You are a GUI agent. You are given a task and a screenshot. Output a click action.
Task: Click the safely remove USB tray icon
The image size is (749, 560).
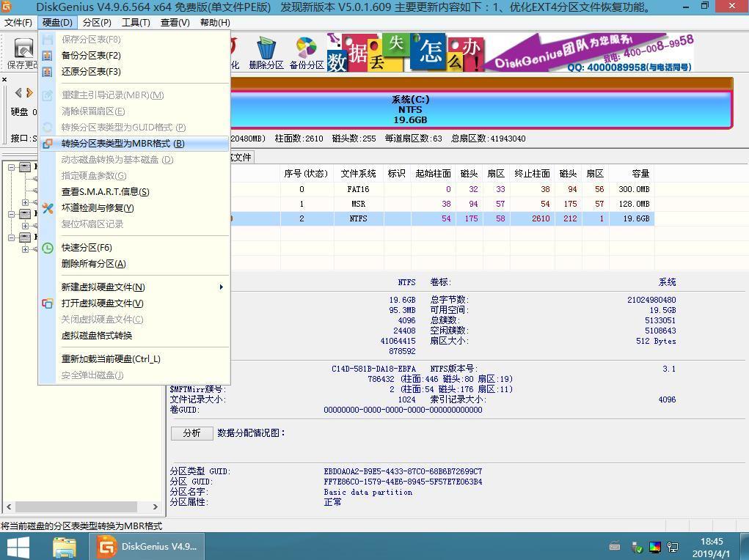(x=636, y=547)
